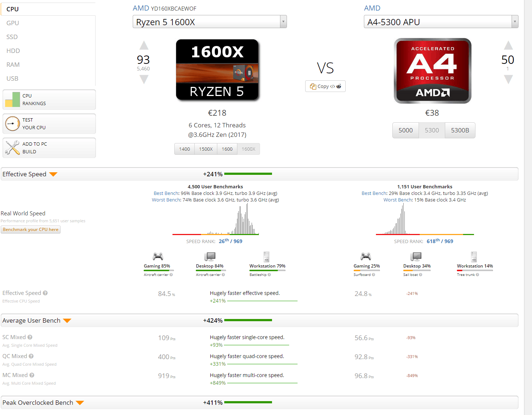
Task: Select the Ryzen 1400 variant
Action: (x=185, y=149)
